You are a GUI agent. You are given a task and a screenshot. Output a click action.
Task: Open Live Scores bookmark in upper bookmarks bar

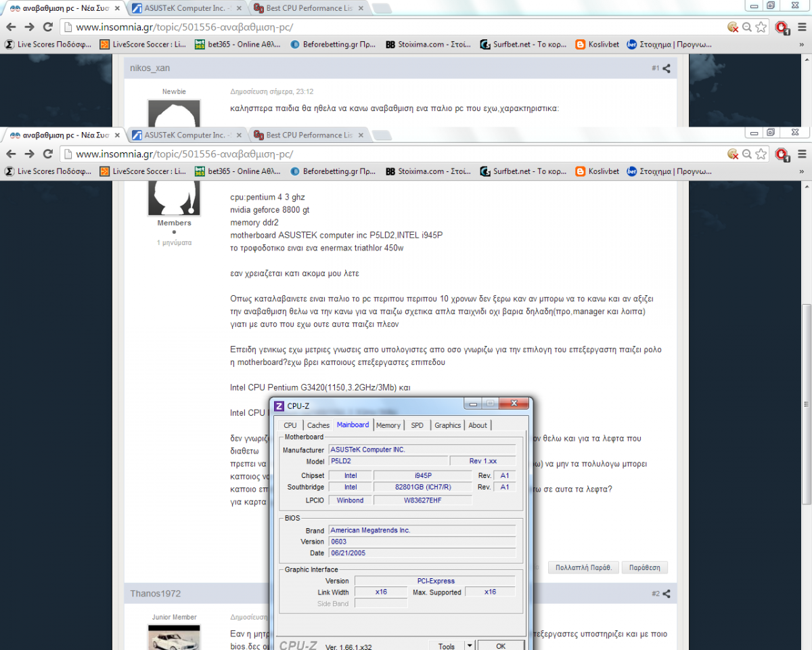pyautogui.click(x=47, y=44)
